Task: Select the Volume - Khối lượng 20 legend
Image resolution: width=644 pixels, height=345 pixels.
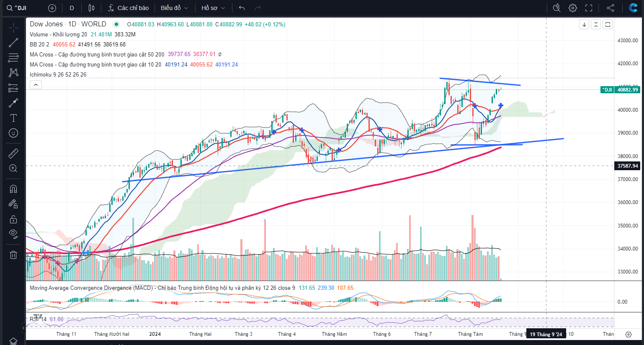Action: pos(58,34)
